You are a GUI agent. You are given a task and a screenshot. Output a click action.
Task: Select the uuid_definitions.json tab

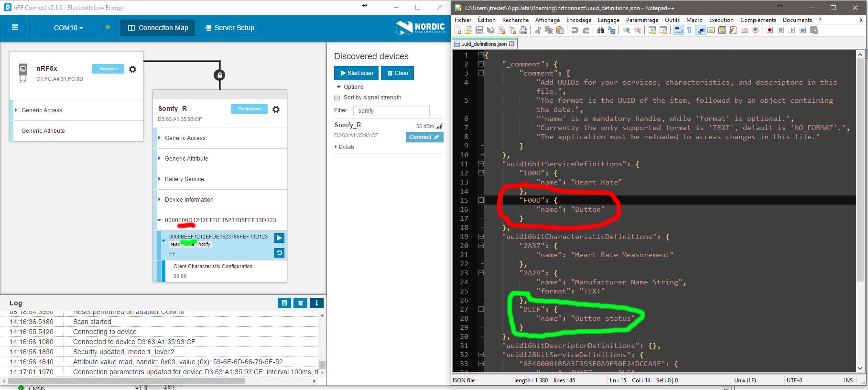tap(484, 44)
